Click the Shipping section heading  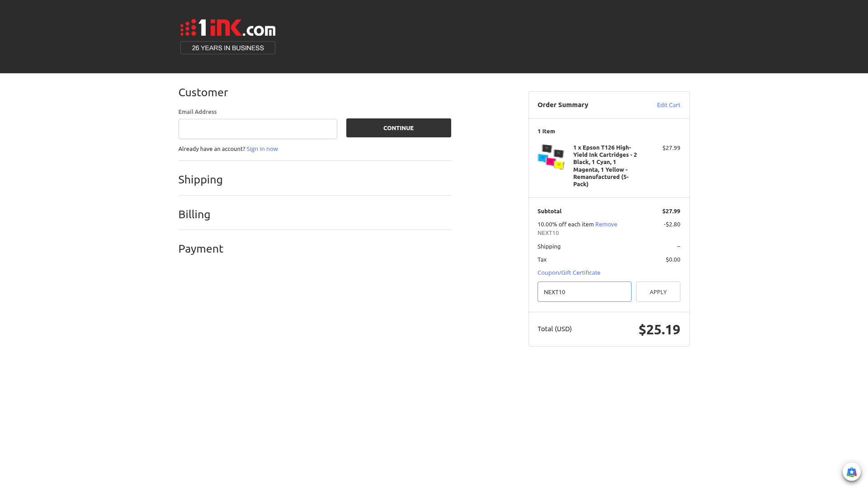click(200, 180)
